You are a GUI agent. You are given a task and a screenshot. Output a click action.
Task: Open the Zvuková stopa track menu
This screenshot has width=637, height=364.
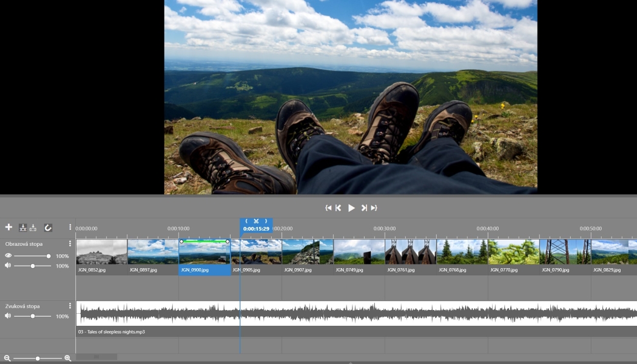tap(70, 306)
